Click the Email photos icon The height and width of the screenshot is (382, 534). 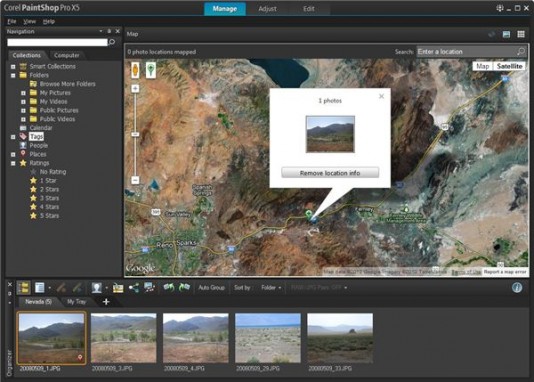118,288
